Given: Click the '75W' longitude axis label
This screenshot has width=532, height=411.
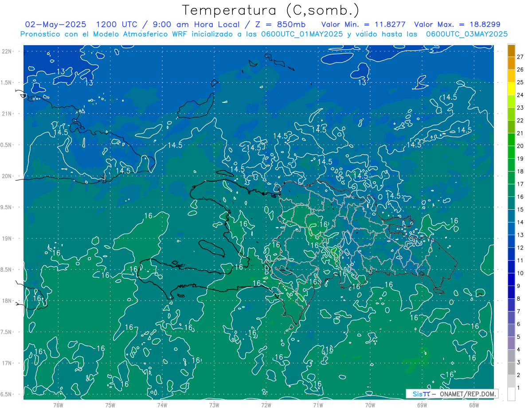Looking at the screenshot, I should click(x=110, y=405).
